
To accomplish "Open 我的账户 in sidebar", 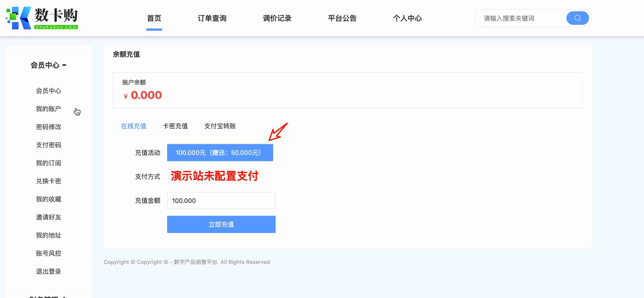I will tap(48, 109).
